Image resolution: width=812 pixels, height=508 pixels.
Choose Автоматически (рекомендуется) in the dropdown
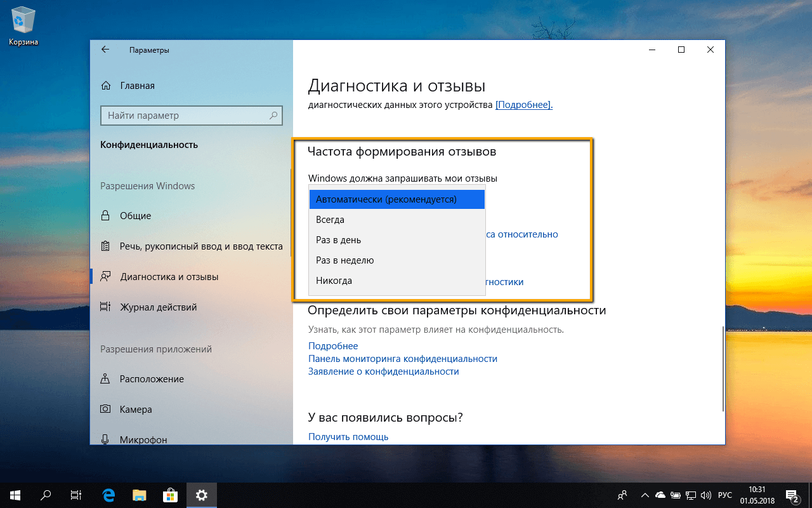tap(396, 199)
